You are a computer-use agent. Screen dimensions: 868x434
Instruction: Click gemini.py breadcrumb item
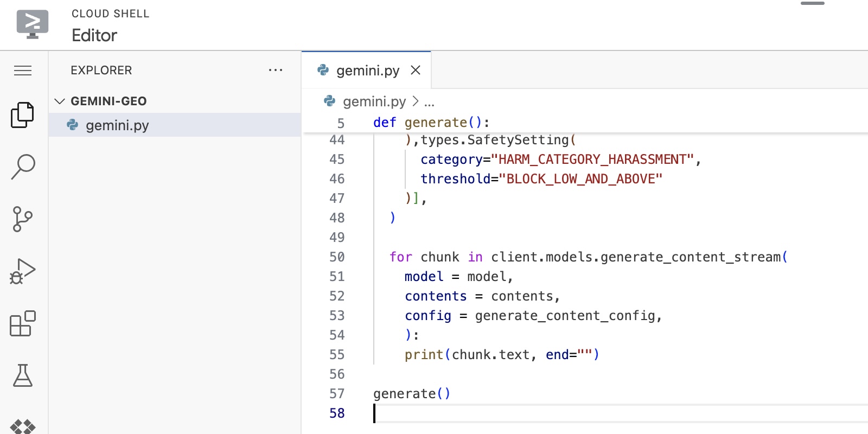[374, 101]
